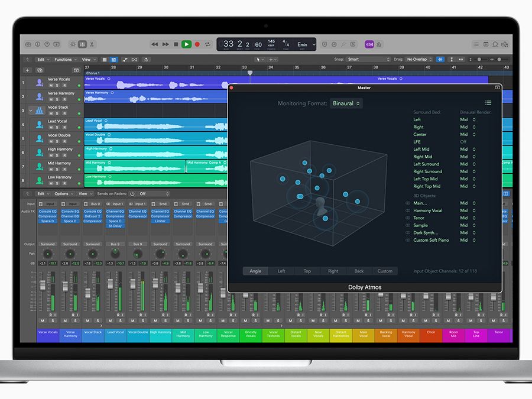Open tracks area Edit menu
Image resolution: width=532 pixels, height=399 pixels.
pyautogui.click(x=43, y=59)
